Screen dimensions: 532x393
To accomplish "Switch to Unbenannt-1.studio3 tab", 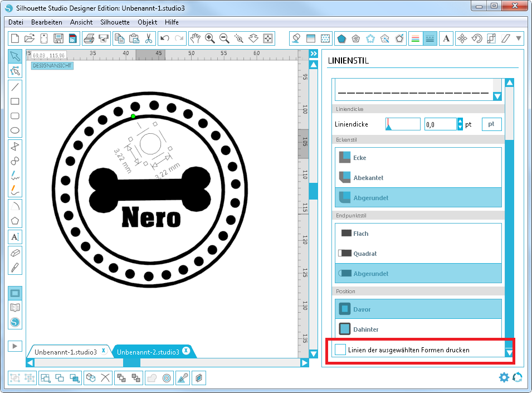I will pos(65,352).
